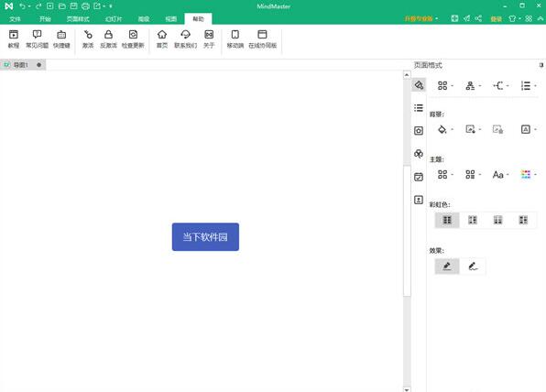Open the 教程 tutorial icon

coord(14,39)
